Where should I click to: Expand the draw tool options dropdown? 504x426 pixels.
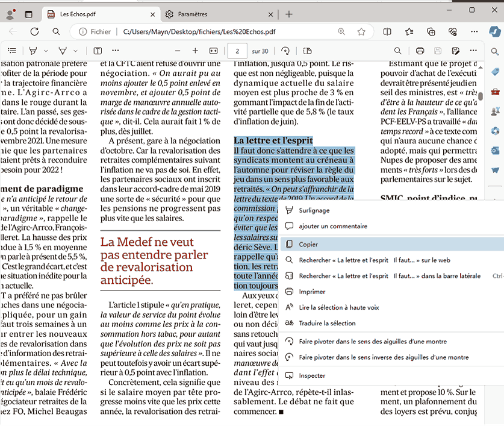coord(75,51)
